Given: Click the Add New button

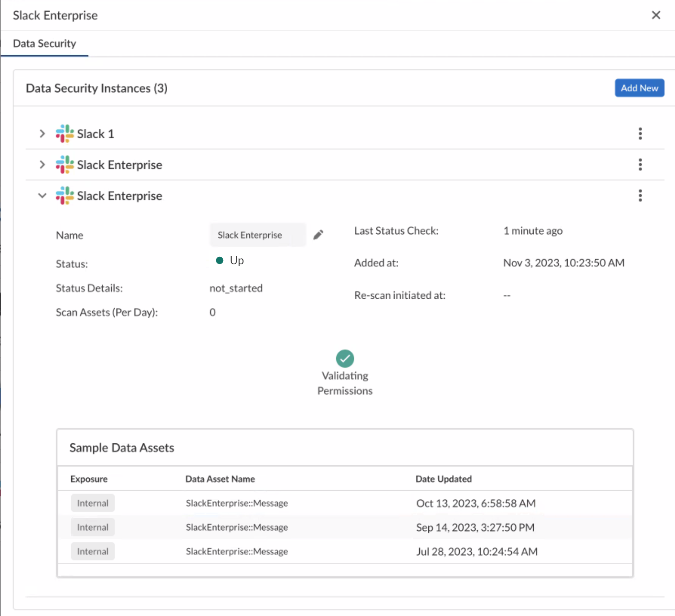Looking at the screenshot, I should pyautogui.click(x=639, y=88).
